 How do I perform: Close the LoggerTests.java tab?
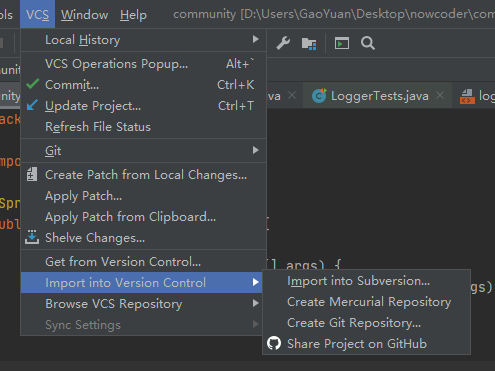pos(440,95)
